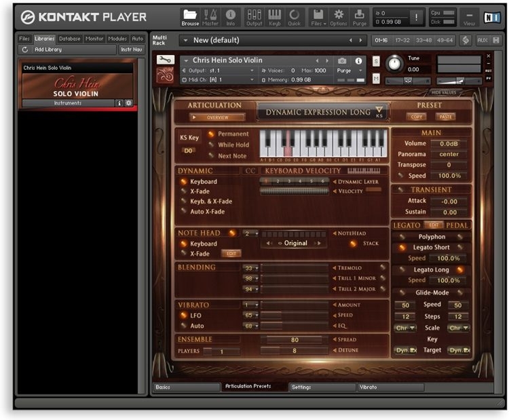
Task: Click the preset Paste button
Action: (445, 117)
